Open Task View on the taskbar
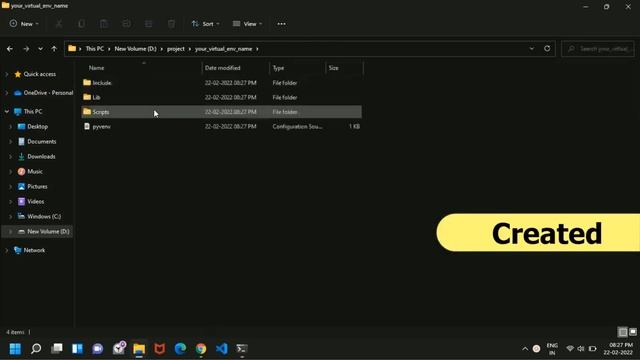 click(x=57, y=349)
